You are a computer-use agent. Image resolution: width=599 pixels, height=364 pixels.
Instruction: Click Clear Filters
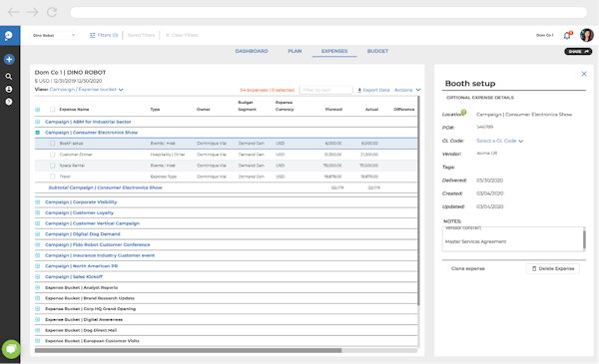coord(182,35)
